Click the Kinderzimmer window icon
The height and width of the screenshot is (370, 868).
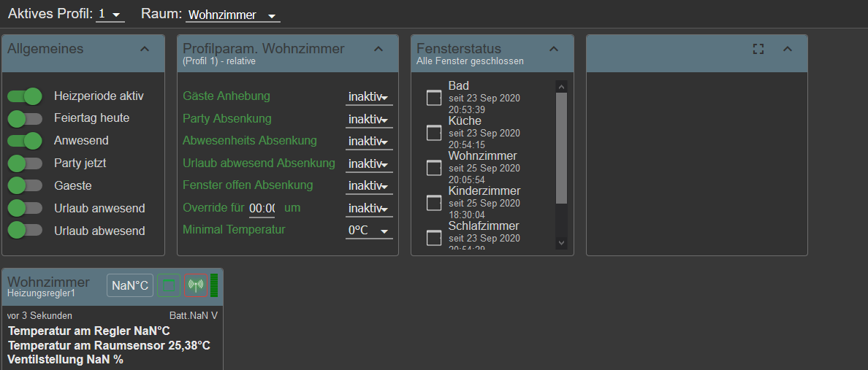pyautogui.click(x=434, y=203)
